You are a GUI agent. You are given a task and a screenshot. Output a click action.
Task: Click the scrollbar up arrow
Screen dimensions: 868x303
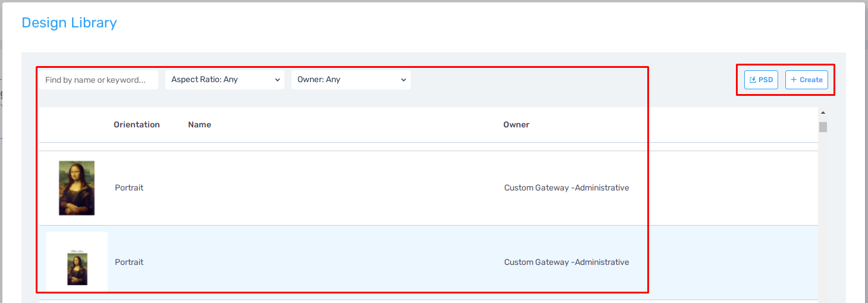(823, 113)
